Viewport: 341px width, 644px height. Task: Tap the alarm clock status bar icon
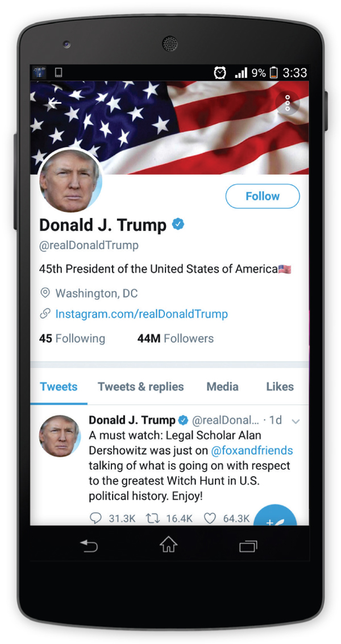pyautogui.click(x=221, y=73)
